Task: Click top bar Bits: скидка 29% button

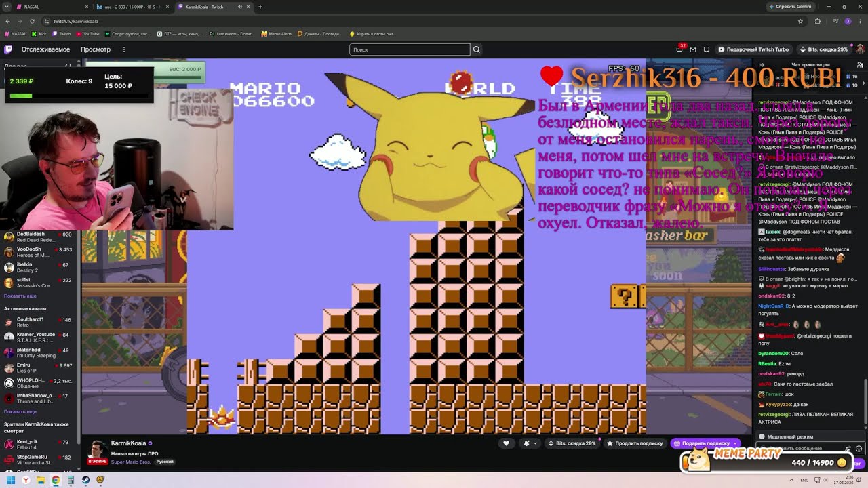Action: click(x=823, y=49)
